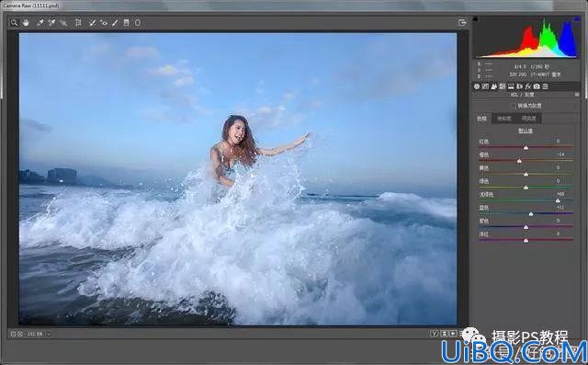Pick the White Balance eyedropper tool
588x365 pixels.
click(40, 23)
